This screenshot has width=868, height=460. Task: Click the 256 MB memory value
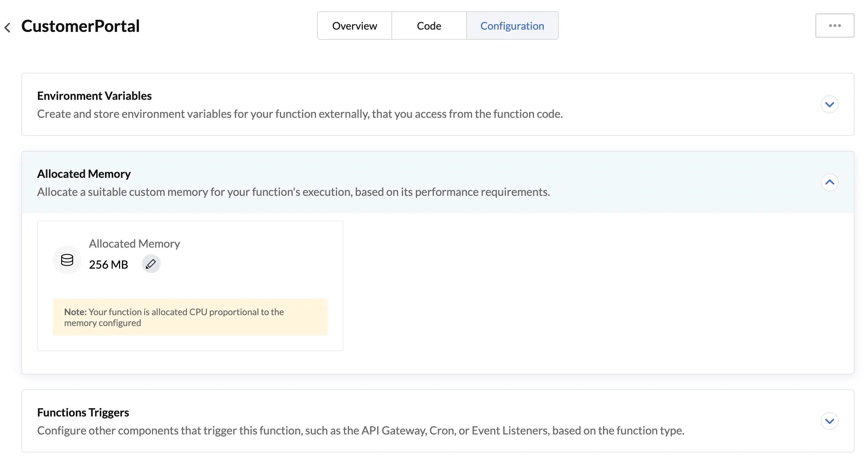click(x=108, y=265)
